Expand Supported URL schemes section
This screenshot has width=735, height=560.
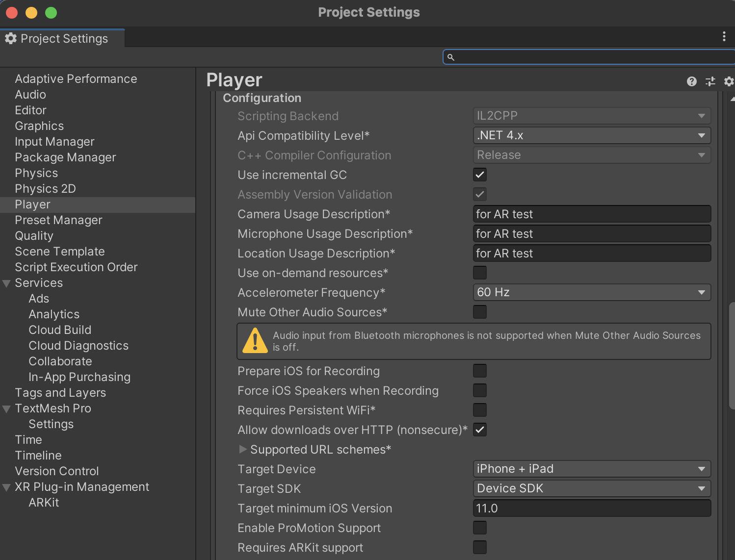(242, 449)
